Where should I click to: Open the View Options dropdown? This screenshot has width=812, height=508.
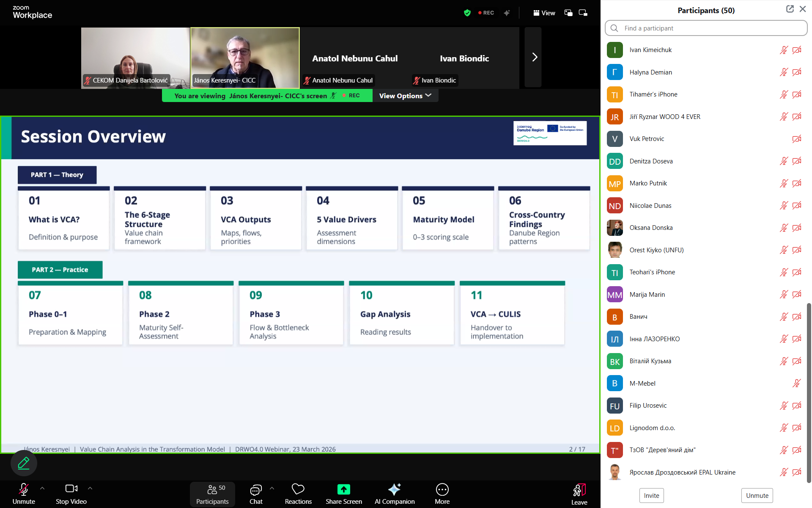tap(405, 96)
